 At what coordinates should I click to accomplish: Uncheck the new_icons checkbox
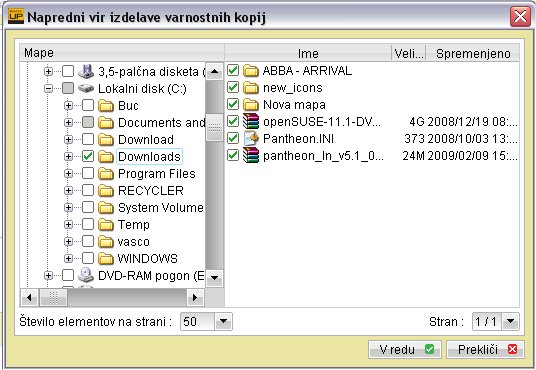(233, 87)
